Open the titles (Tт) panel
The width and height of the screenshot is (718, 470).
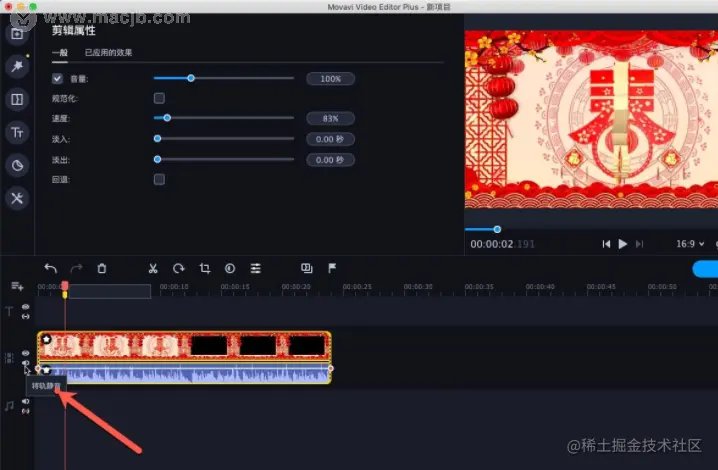click(17, 132)
